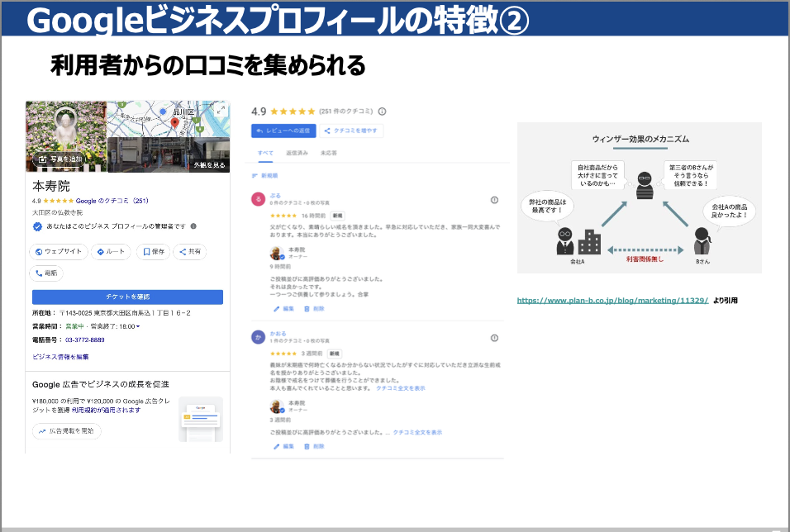Viewport: 790px width, 532px height.
Task: Open reviewer name かおる link
Action: click(x=278, y=334)
